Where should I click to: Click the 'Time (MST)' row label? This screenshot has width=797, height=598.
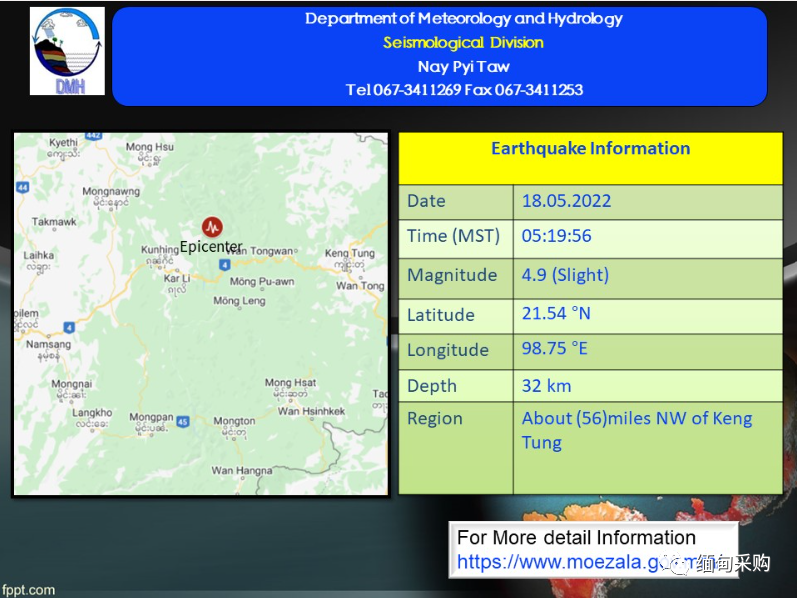pos(453,236)
